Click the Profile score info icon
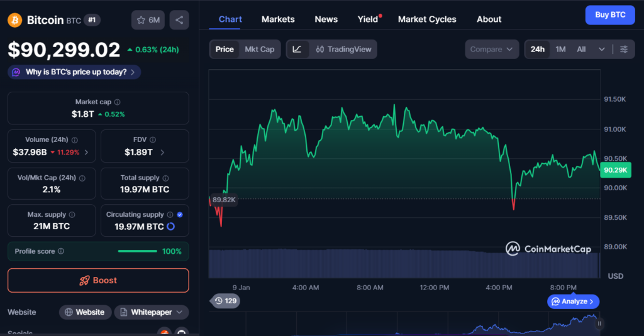644x336 pixels. tap(61, 251)
